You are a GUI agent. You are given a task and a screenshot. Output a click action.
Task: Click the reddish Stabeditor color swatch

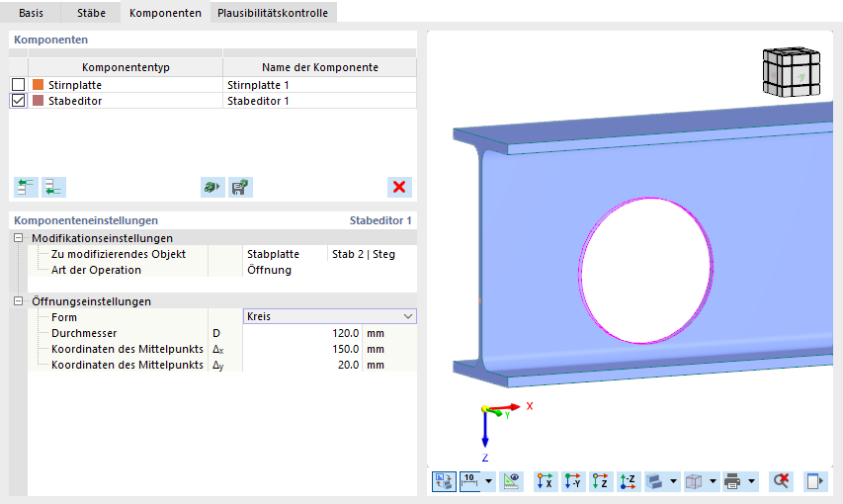(x=39, y=101)
